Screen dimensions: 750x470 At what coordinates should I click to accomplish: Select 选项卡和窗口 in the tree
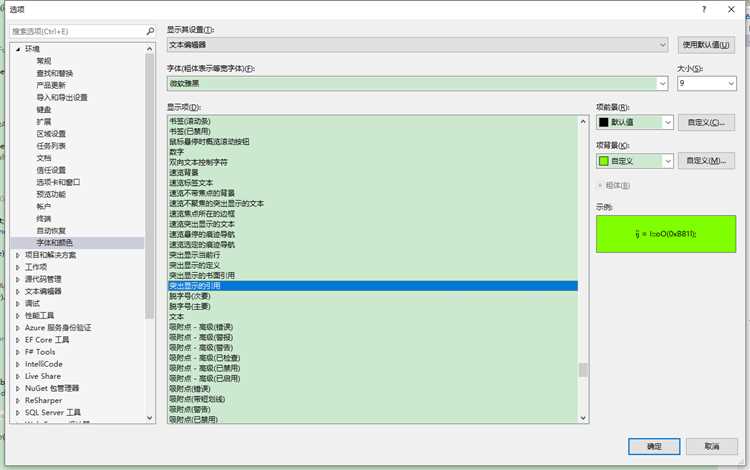(x=58, y=182)
